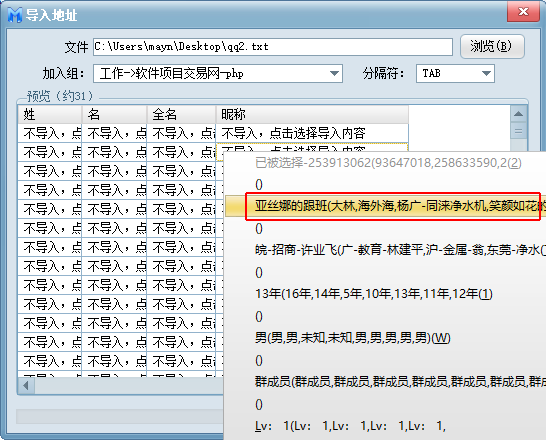The width and height of the screenshot is (546, 440).
Task: Click the 0 entry below 群成员 item
Action: [x=385, y=404]
